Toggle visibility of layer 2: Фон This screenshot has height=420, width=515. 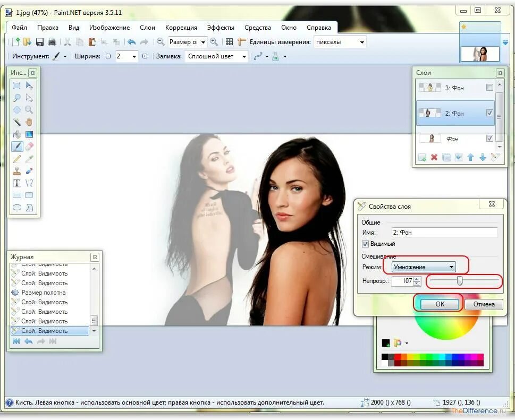pyautogui.click(x=489, y=113)
